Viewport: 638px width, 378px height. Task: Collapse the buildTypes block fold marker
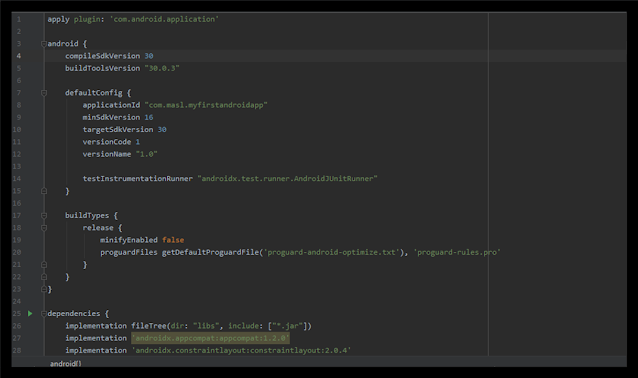(x=44, y=215)
